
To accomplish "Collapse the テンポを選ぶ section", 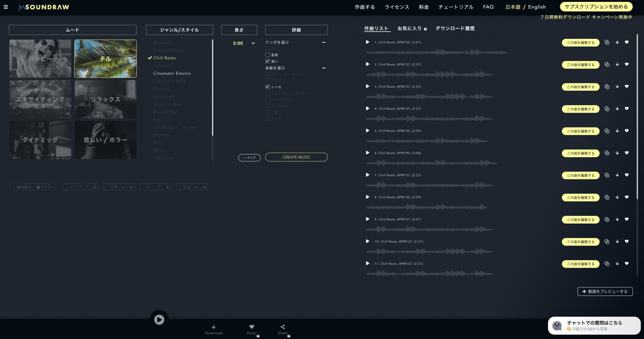I will [x=324, y=43].
